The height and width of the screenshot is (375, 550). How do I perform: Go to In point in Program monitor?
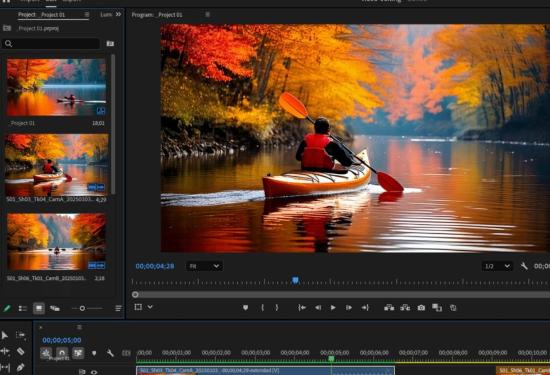coord(302,308)
